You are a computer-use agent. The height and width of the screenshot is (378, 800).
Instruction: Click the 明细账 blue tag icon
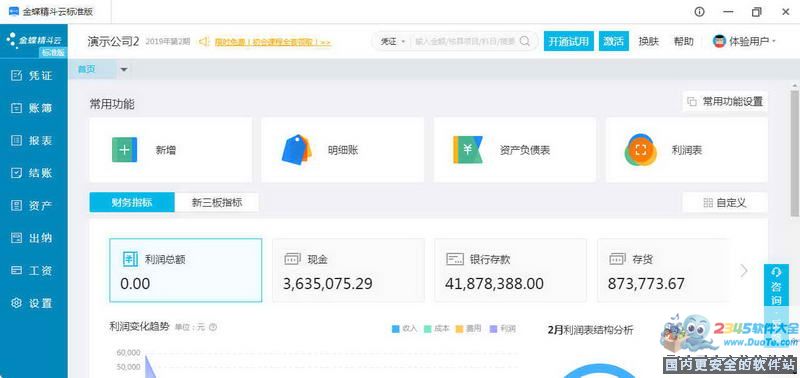coord(296,149)
